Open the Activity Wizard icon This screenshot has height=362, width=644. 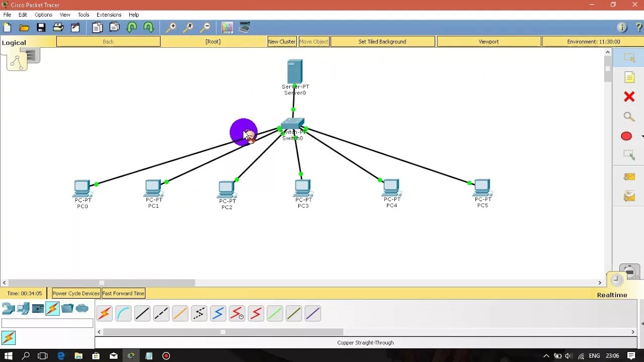(75, 28)
